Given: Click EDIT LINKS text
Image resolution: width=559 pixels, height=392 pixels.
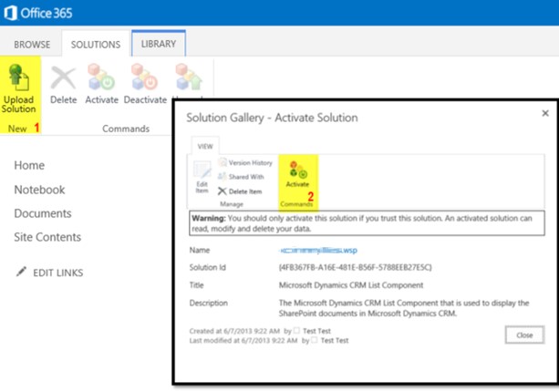Looking at the screenshot, I should click(58, 273).
